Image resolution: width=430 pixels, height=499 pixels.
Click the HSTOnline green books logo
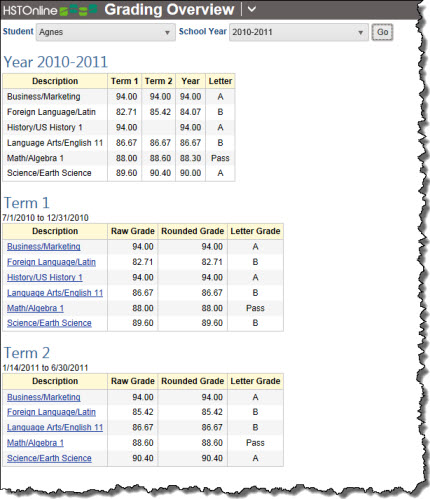[79, 10]
